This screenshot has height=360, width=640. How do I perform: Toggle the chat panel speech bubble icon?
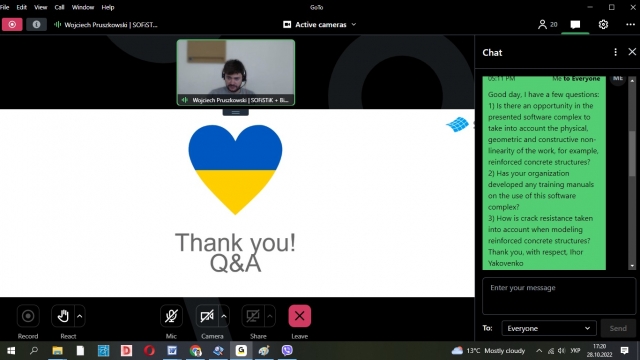point(575,24)
